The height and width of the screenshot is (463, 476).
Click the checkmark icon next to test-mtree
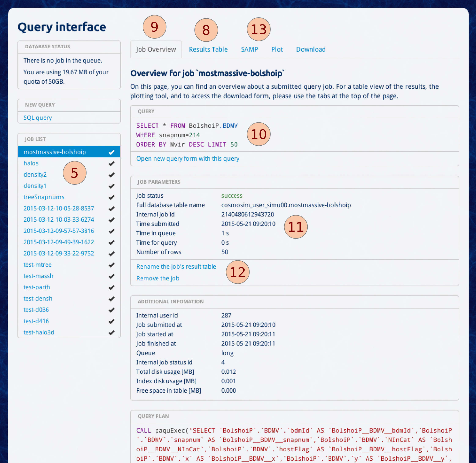click(x=112, y=265)
